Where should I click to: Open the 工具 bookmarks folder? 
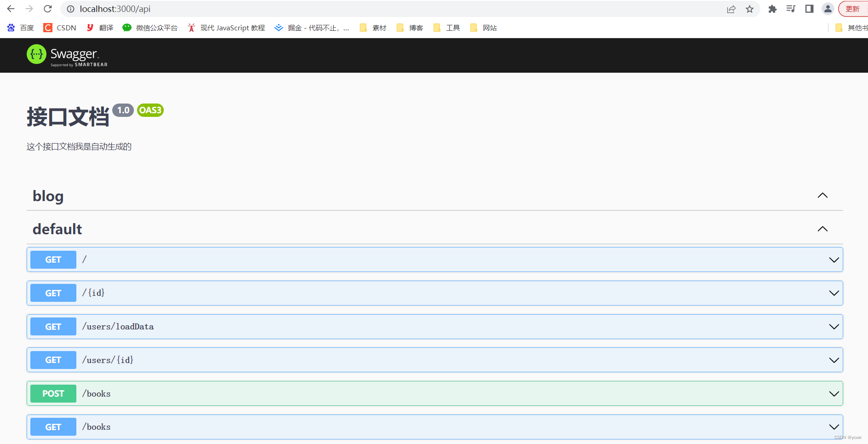coord(447,28)
